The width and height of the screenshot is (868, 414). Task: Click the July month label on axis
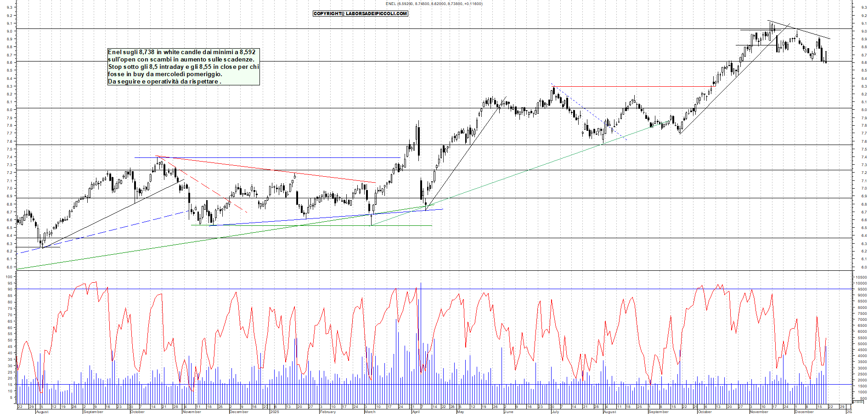click(555, 412)
